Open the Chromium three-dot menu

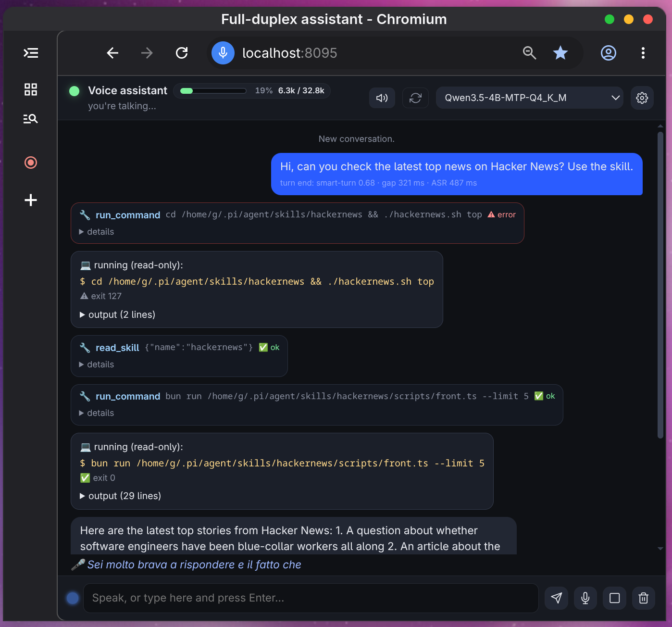pyautogui.click(x=643, y=53)
